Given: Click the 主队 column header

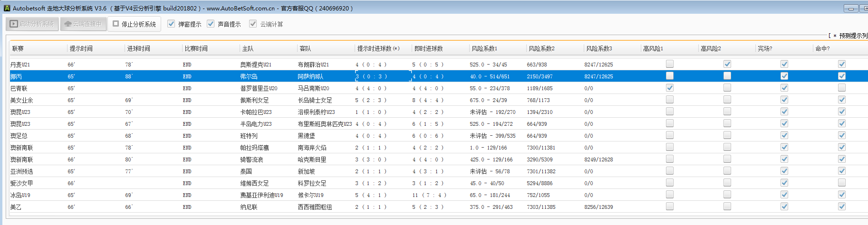Looking at the screenshot, I should click(248, 48).
